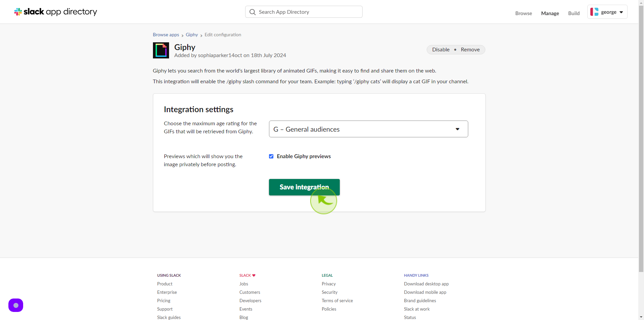Open the Terms of service link
Screen dimensions: 644x320
pos(337,301)
